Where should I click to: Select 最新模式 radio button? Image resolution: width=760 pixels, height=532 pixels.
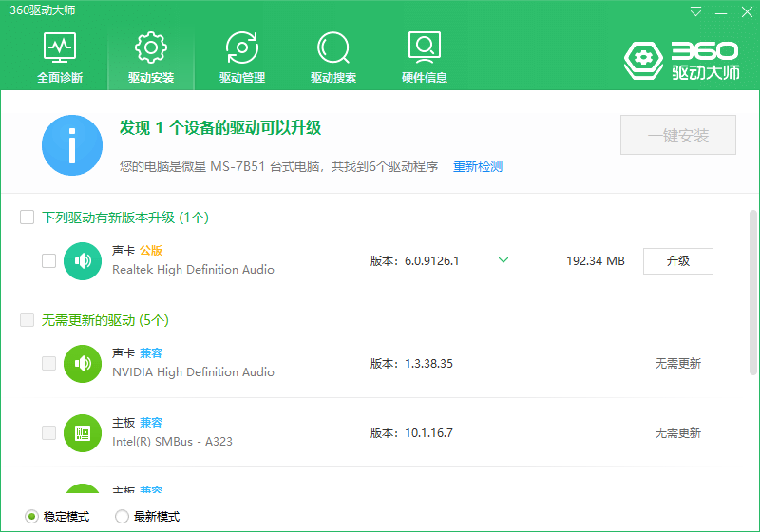pyautogui.click(x=122, y=517)
